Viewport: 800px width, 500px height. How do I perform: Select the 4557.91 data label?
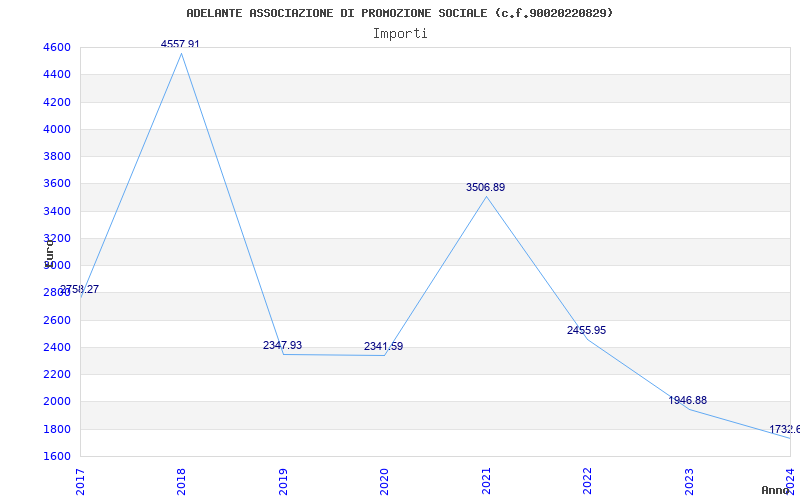pyautogui.click(x=180, y=44)
